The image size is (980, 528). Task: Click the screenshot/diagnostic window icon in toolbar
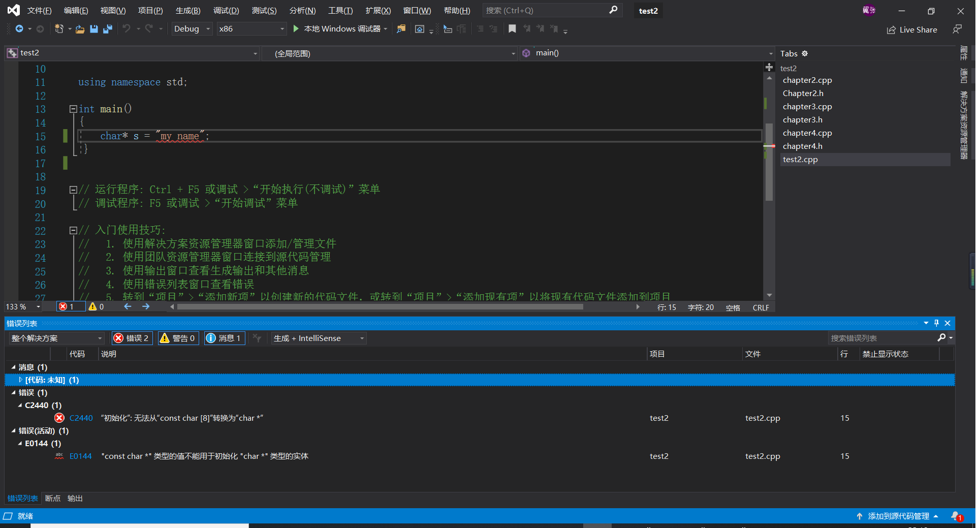420,29
